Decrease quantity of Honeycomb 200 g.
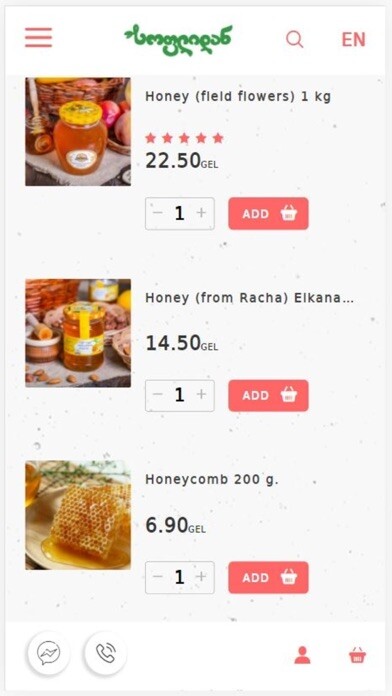Image resolution: width=392 pixels, height=696 pixels. click(158, 577)
